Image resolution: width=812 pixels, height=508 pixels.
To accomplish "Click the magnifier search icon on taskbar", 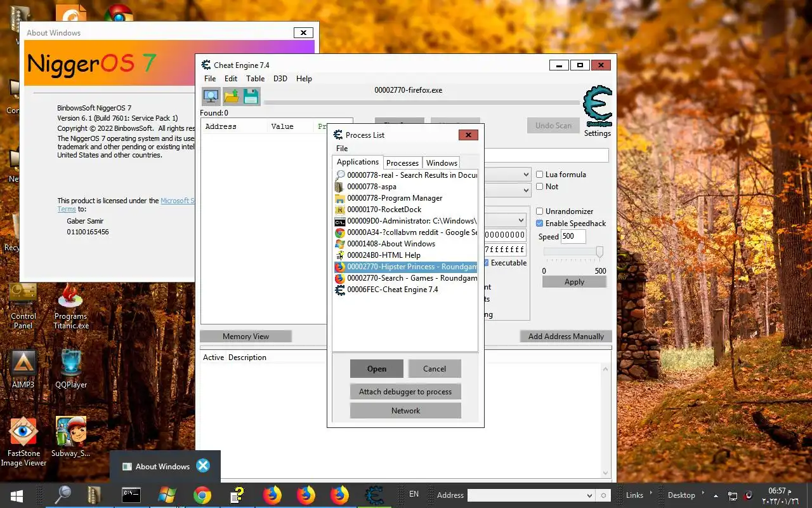I will point(63,495).
